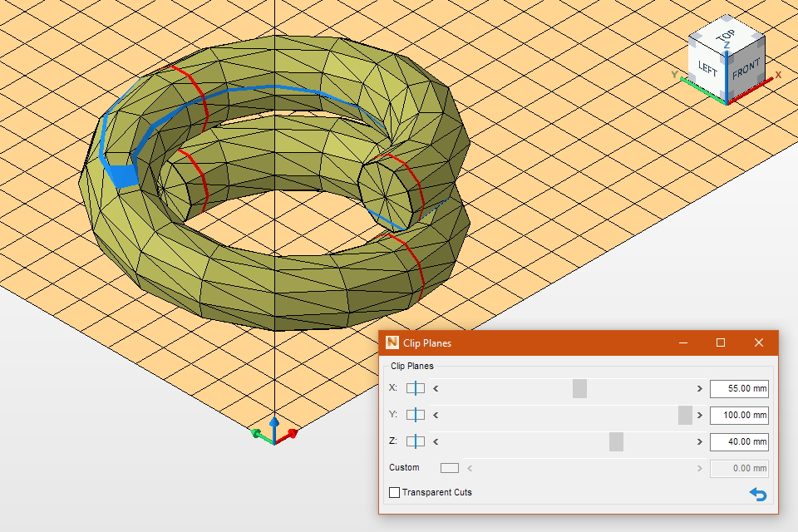This screenshot has width=798, height=532.
Task: Click the blue reset arrow icon
Action: click(758, 494)
